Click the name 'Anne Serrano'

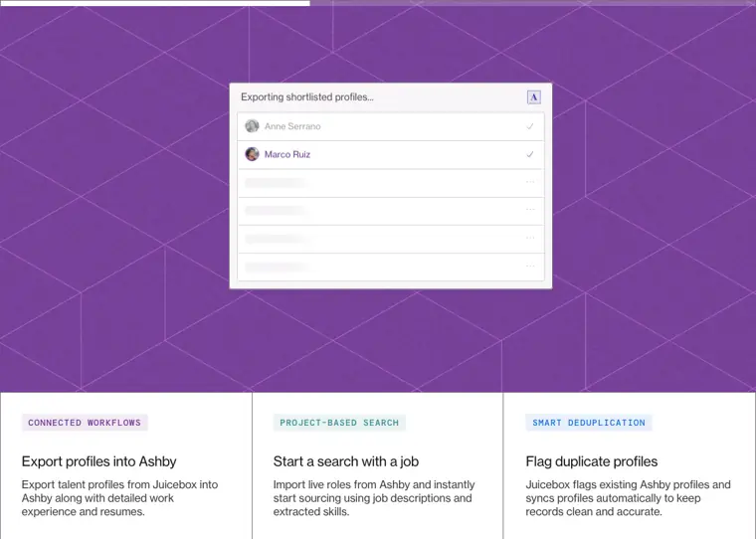(x=292, y=126)
